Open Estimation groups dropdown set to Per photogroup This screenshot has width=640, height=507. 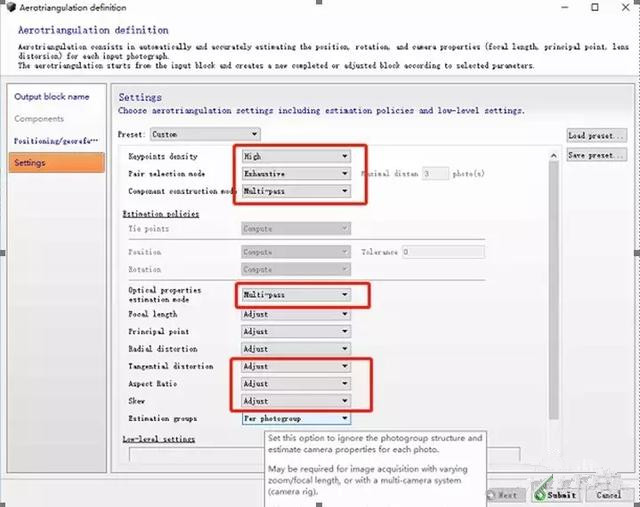[x=296, y=419]
